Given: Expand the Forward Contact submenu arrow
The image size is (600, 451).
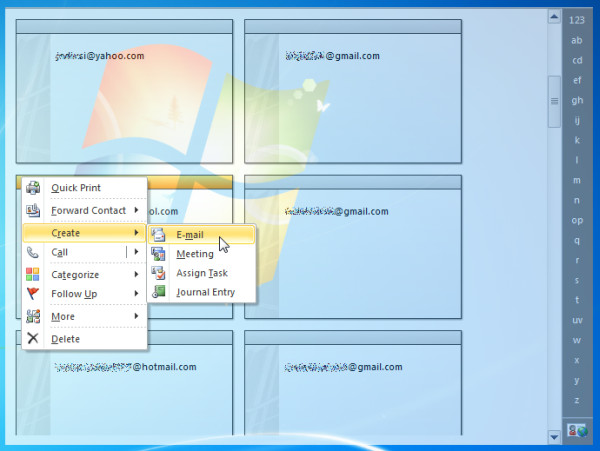Looking at the screenshot, I should pos(136,210).
